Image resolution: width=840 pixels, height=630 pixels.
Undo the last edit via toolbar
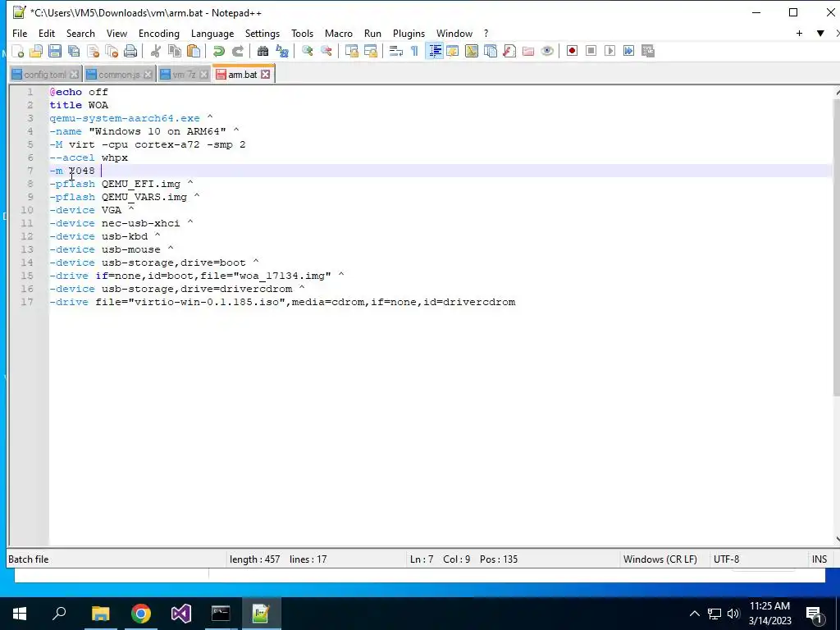click(x=218, y=51)
